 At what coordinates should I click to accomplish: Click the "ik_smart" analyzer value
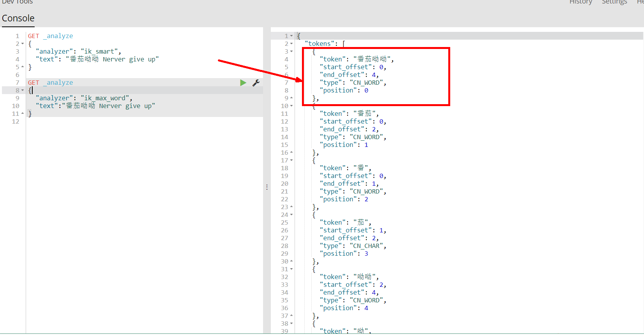point(99,52)
